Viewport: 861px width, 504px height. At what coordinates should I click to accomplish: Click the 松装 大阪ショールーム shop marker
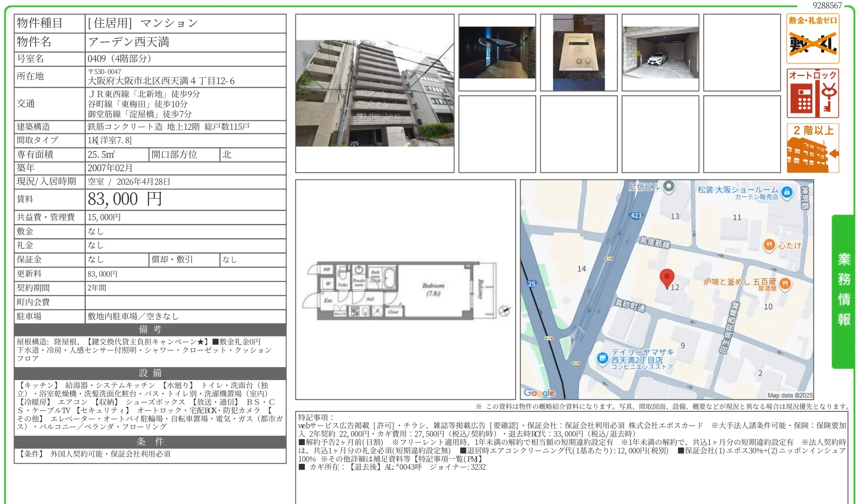click(x=787, y=192)
